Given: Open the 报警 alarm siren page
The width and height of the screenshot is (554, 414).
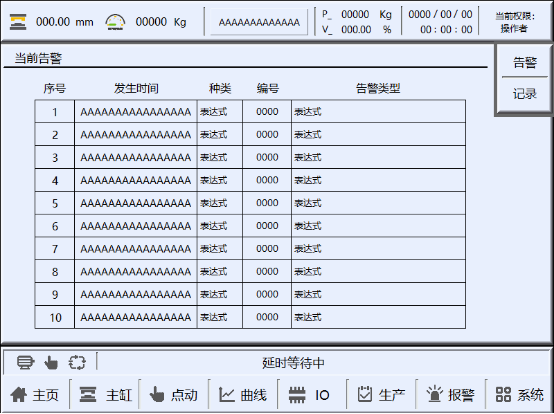Looking at the screenshot, I should click(x=450, y=395).
